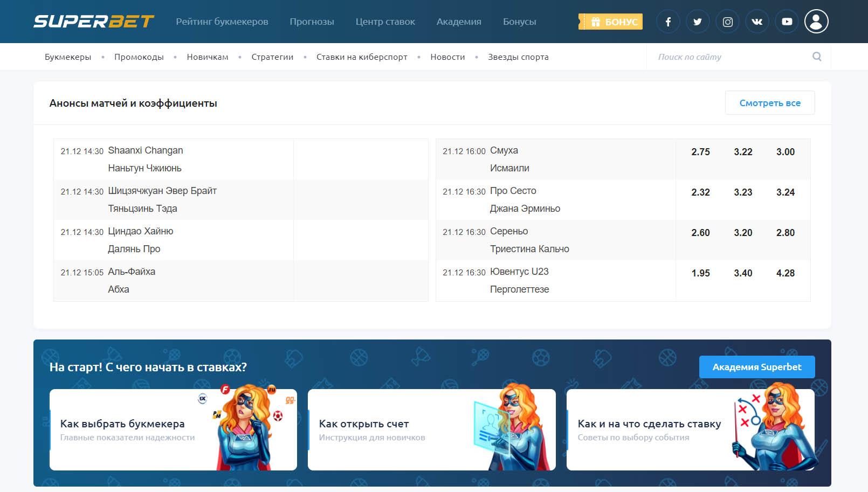Click the search magnifier icon
This screenshot has height=492, width=868.
[x=817, y=57]
